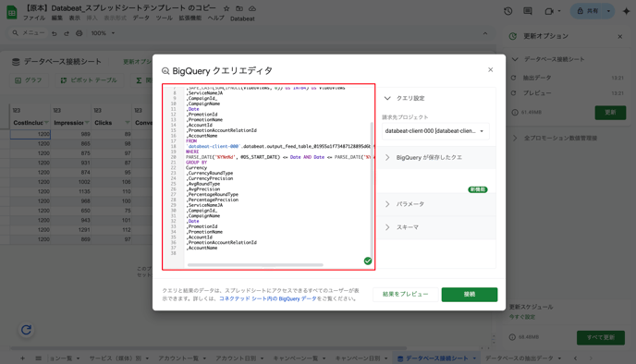Image resolution: width=636 pixels, height=364 pixels.
Task: Click the database icon beside sheet title
Action: [16, 62]
